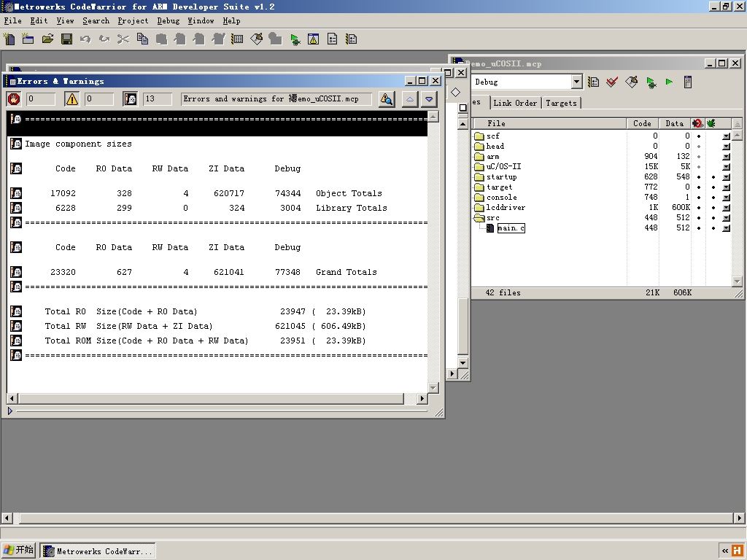This screenshot has width=747, height=560.
Task: Open target settings icon in project window
Action: [x=594, y=82]
